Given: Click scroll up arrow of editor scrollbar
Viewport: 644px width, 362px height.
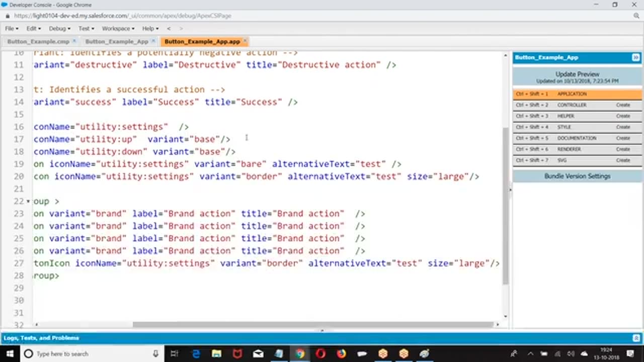Looking at the screenshot, I should [506, 54].
